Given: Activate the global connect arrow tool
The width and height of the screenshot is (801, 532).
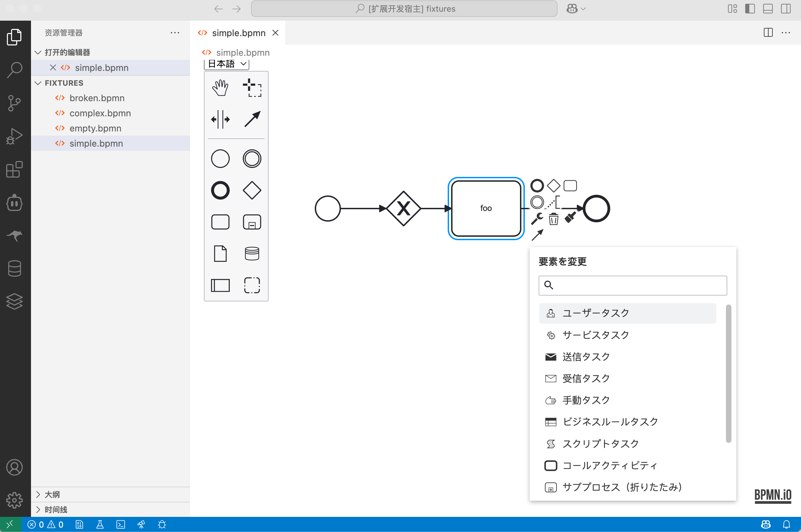Looking at the screenshot, I should [x=252, y=119].
